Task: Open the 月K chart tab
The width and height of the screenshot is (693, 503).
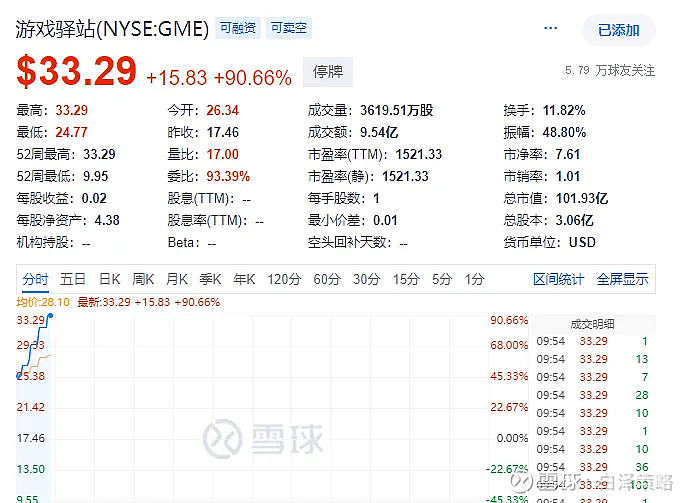Action: [x=177, y=279]
